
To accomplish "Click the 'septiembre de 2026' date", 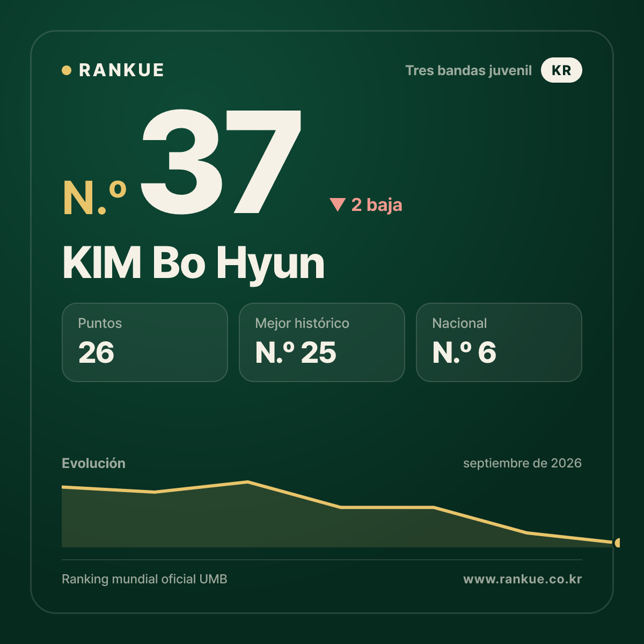I will 522,463.
